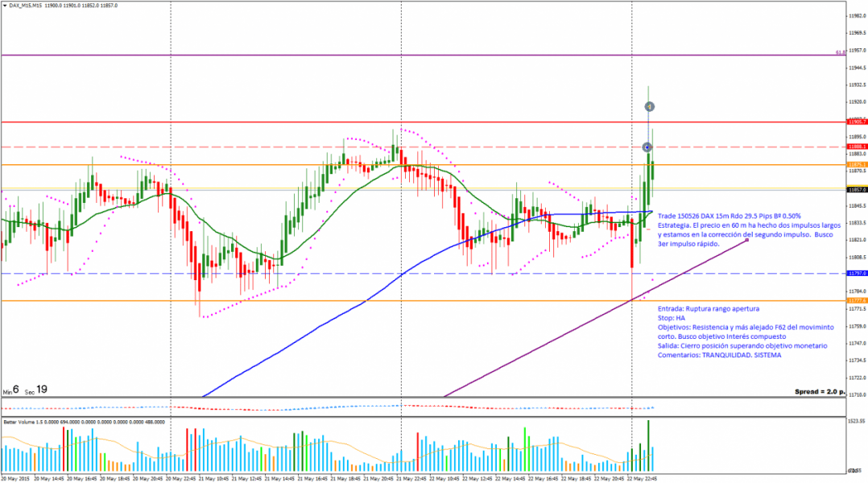Click the tallest dark green volume bar
Screen dimensions: 868x483
click(x=648, y=445)
